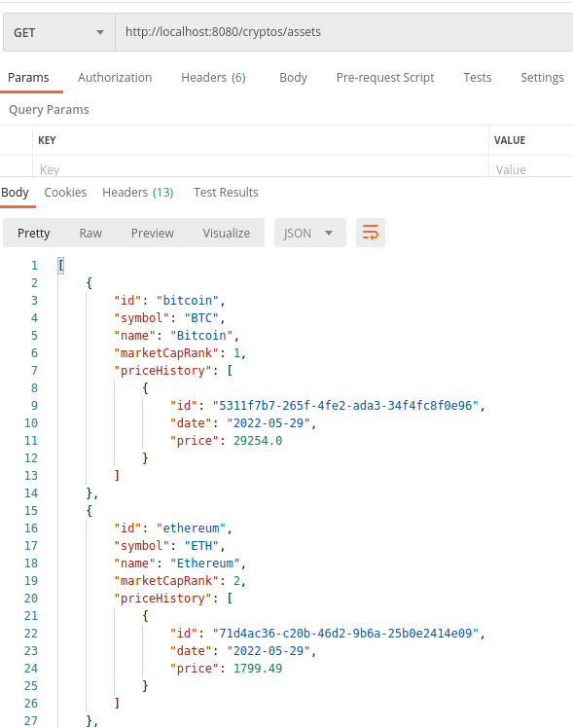Open the Settings tab
The width and height of the screenshot is (573, 728).
pyautogui.click(x=542, y=78)
